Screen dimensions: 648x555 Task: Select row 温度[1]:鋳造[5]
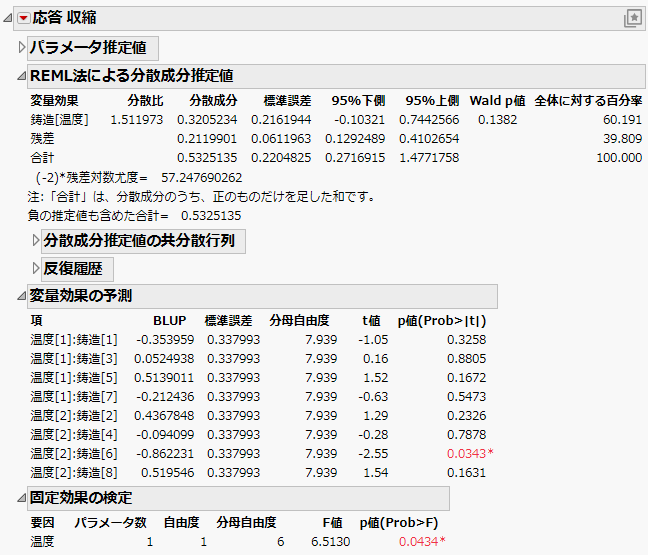click(74, 378)
